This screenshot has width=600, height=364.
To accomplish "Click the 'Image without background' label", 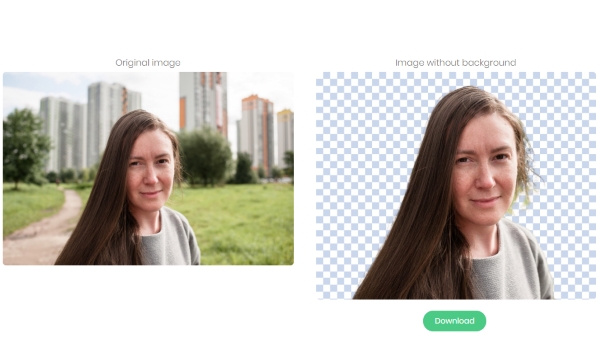I will [456, 62].
